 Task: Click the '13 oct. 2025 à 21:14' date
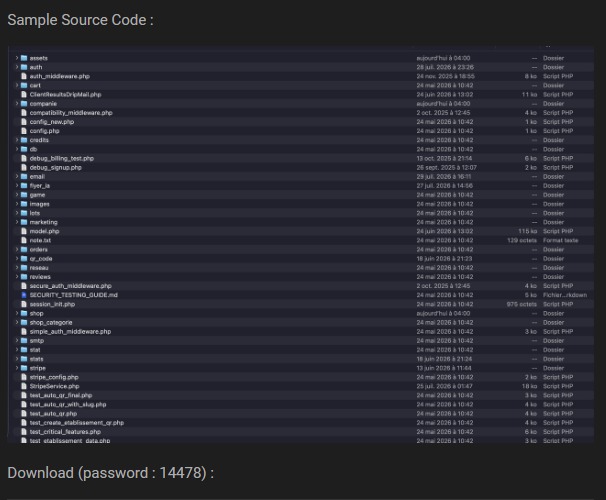(444, 158)
